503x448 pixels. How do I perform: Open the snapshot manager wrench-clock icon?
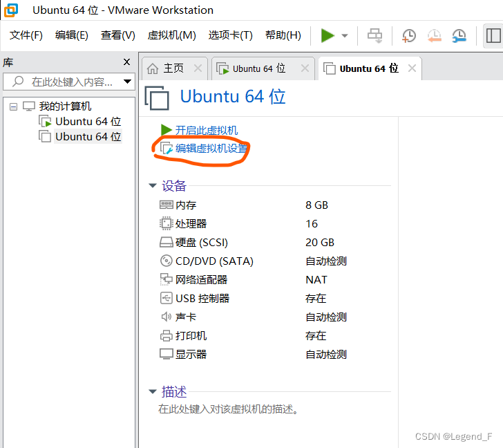pyautogui.click(x=459, y=36)
